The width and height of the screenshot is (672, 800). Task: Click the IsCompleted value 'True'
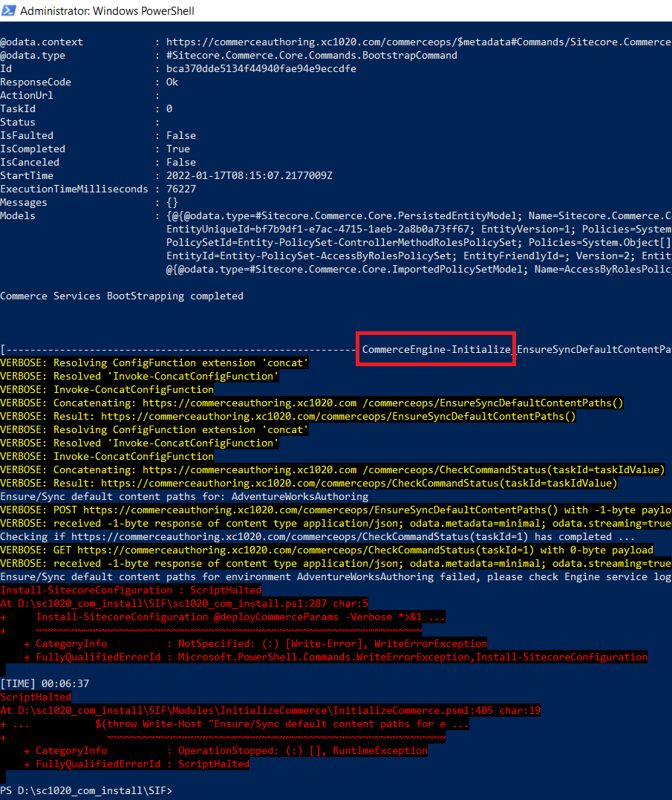178,149
